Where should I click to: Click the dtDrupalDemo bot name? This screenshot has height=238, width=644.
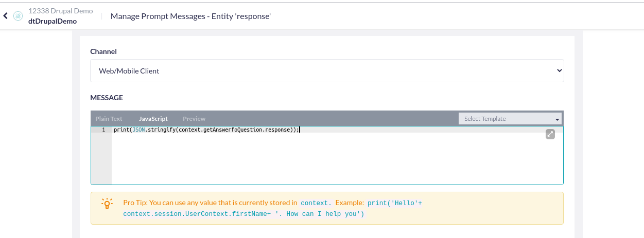[53, 21]
